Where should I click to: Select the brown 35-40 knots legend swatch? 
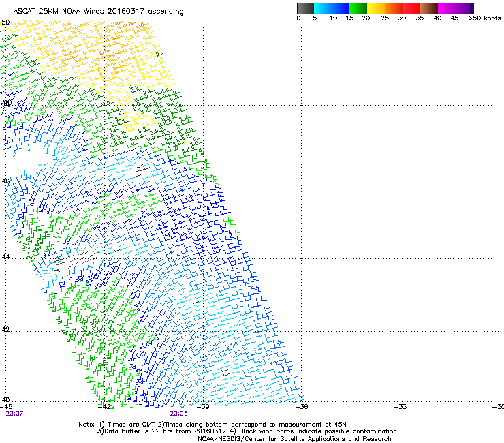429,8
